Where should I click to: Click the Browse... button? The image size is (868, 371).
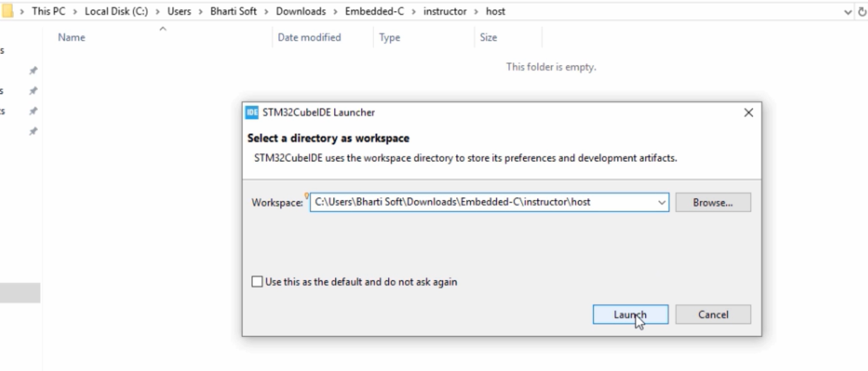[x=713, y=203]
